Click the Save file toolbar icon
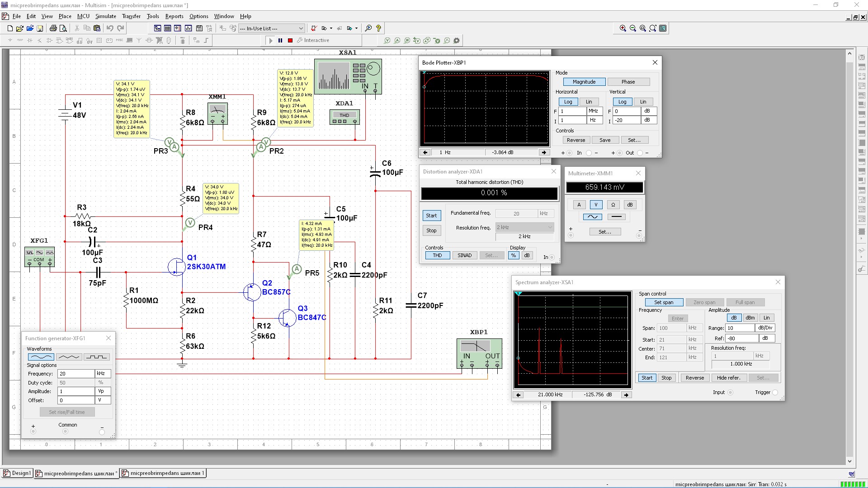Screen dimensions: 868x488 [x=40, y=28]
